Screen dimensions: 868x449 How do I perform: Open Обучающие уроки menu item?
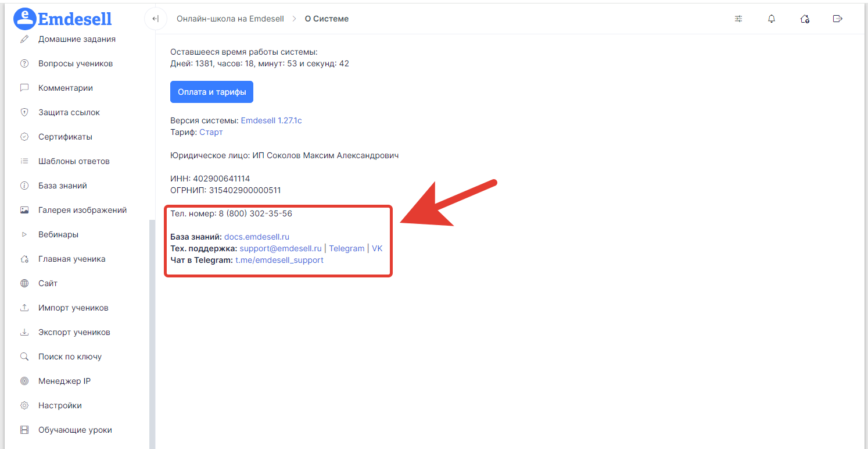tap(75, 430)
